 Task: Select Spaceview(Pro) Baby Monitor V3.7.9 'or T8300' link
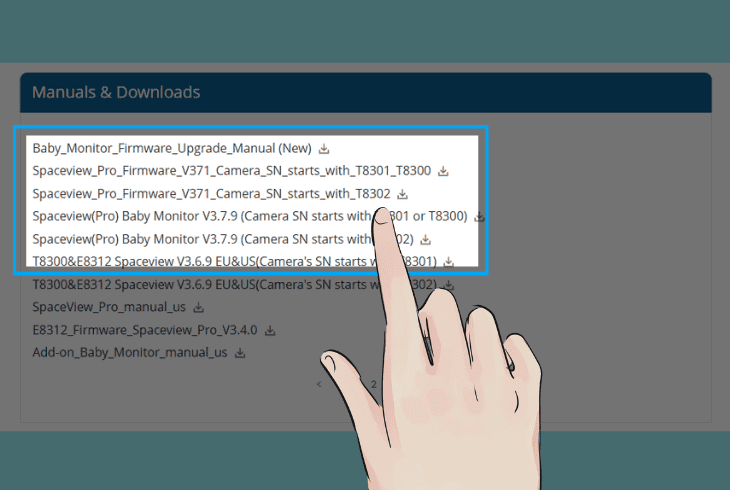click(250, 217)
